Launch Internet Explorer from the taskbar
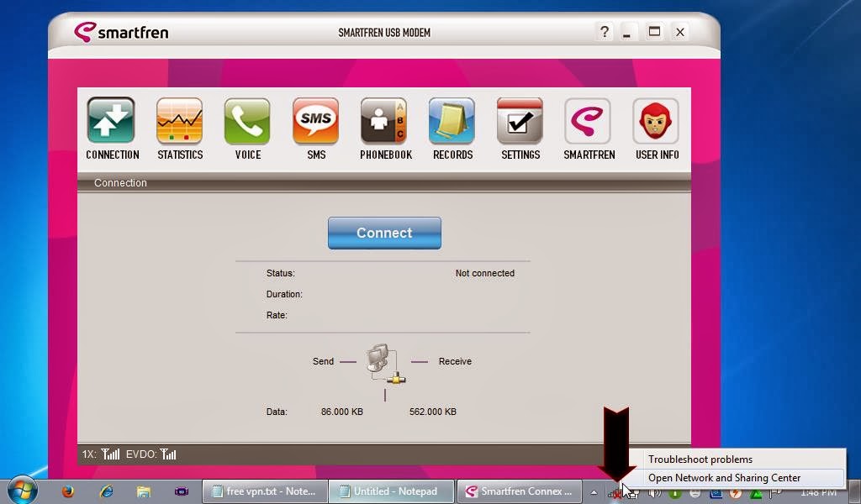Image resolution: width=861 pixels, height=504 pixels. point(106,491)
